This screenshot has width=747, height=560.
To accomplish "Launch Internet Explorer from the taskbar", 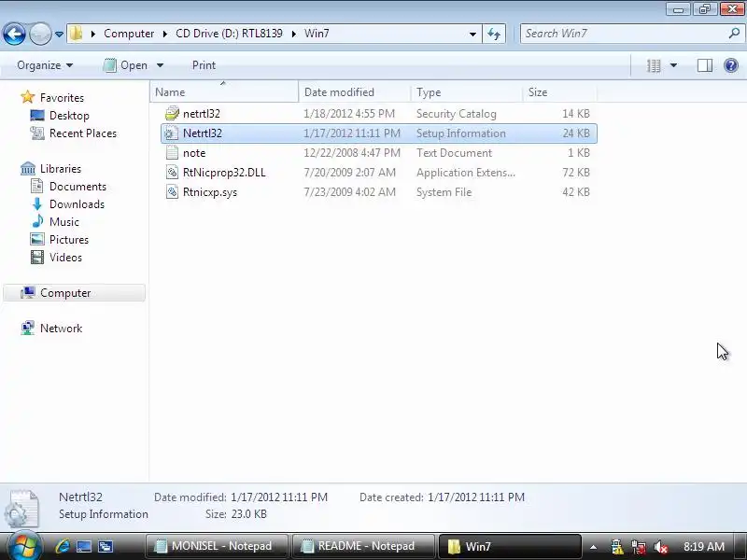I will [x=63, y=546].
